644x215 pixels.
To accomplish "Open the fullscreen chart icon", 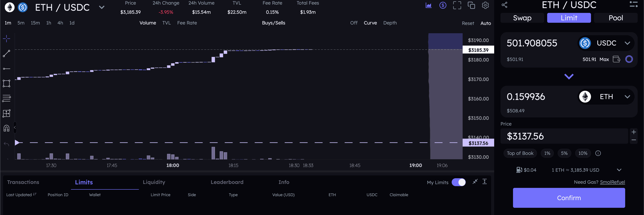I will pos(457,5).
